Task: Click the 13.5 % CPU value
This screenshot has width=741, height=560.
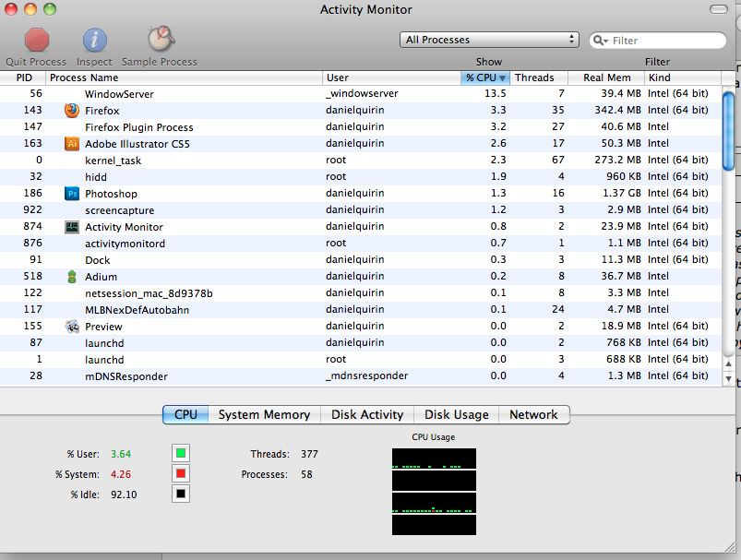Action: 495,93
